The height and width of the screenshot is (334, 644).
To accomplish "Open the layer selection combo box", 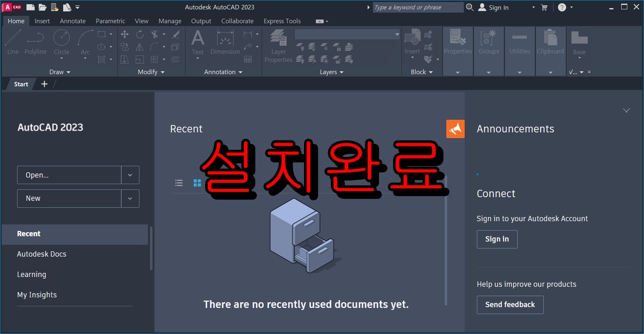I will coord(347,34).
